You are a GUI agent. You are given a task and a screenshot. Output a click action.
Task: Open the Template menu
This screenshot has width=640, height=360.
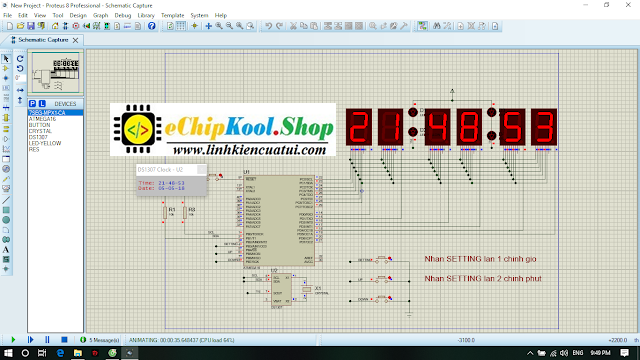coord(173,15)
